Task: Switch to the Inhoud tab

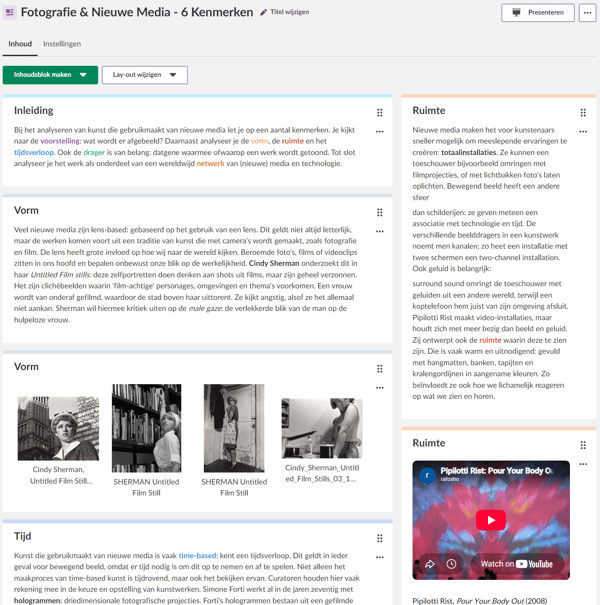Action: click(x=20, y=44)
